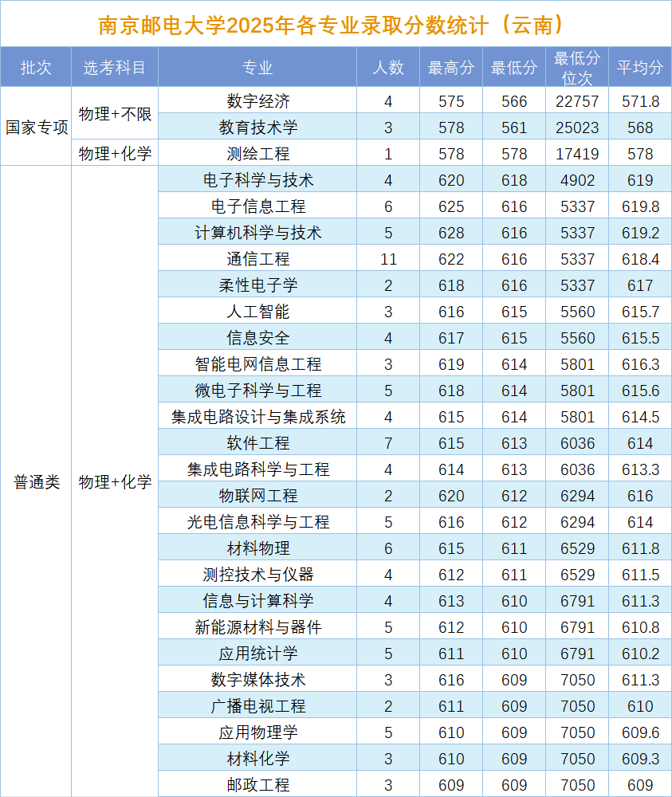Click the average score 611.8
Image resolution: width=672 pixels, height=797 pixels.
click(640, 548)
